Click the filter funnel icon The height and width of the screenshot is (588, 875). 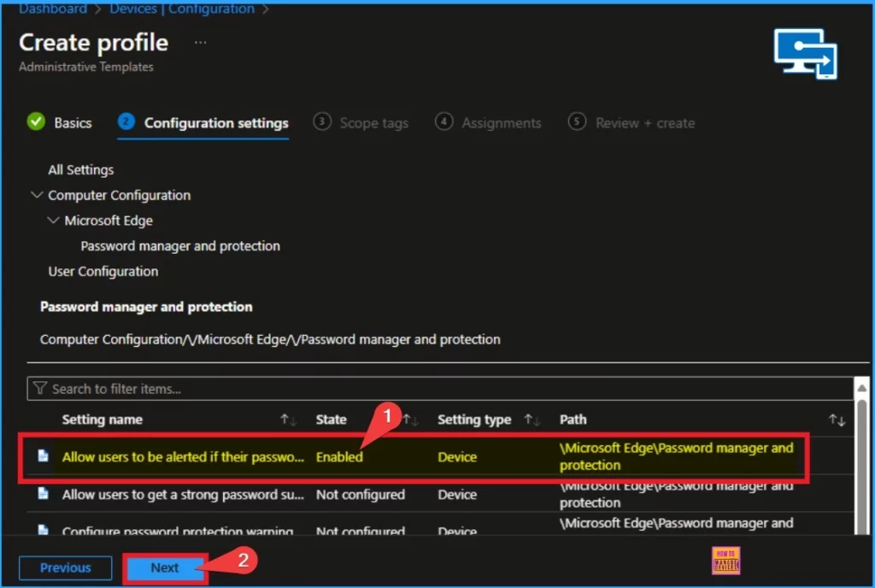(39, 388)
